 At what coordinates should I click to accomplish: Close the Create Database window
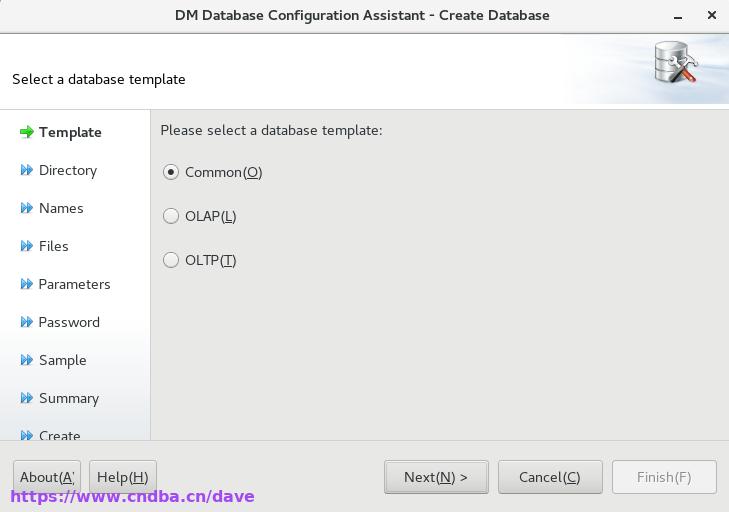pyautogui.click(x=711, y=15)
